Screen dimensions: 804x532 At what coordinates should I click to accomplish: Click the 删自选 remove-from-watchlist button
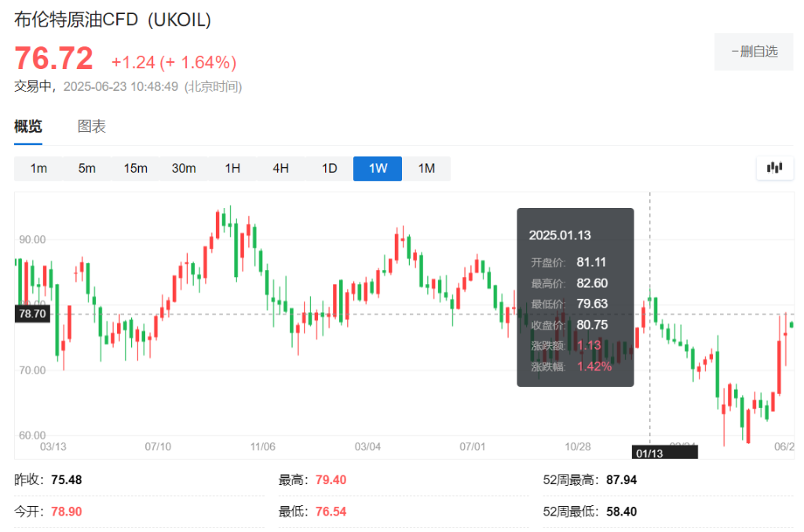753,52
